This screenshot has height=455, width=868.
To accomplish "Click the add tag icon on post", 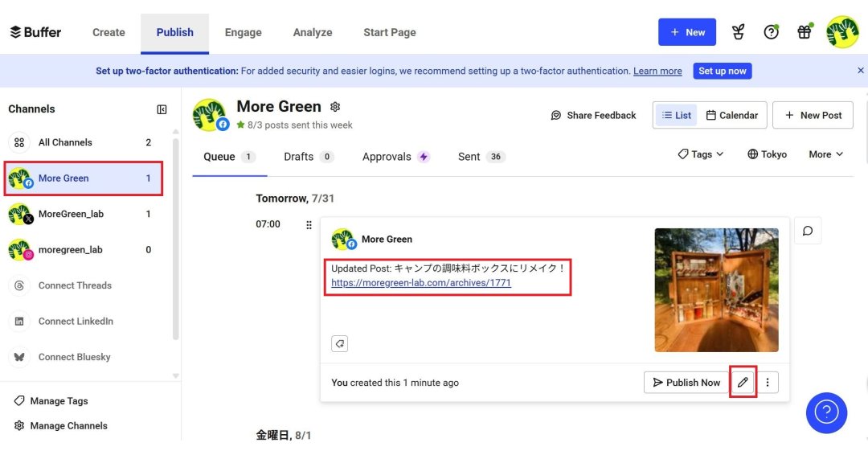I will (339, 344).
